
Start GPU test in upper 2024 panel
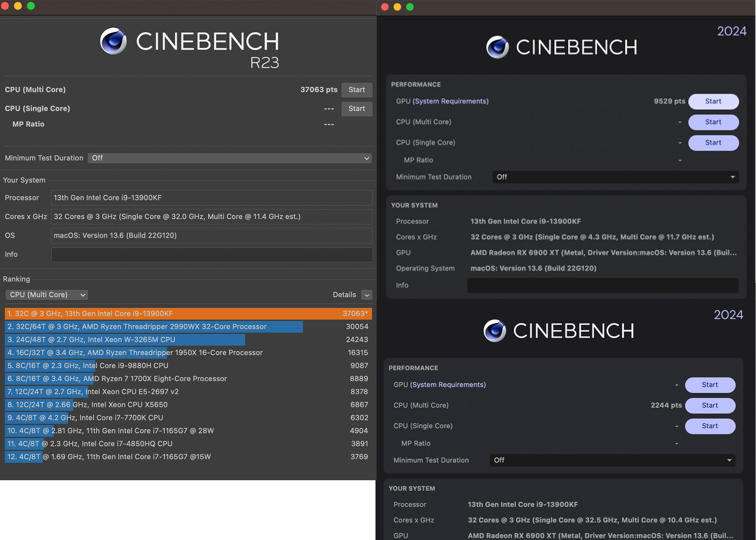[x=713, y=102]
